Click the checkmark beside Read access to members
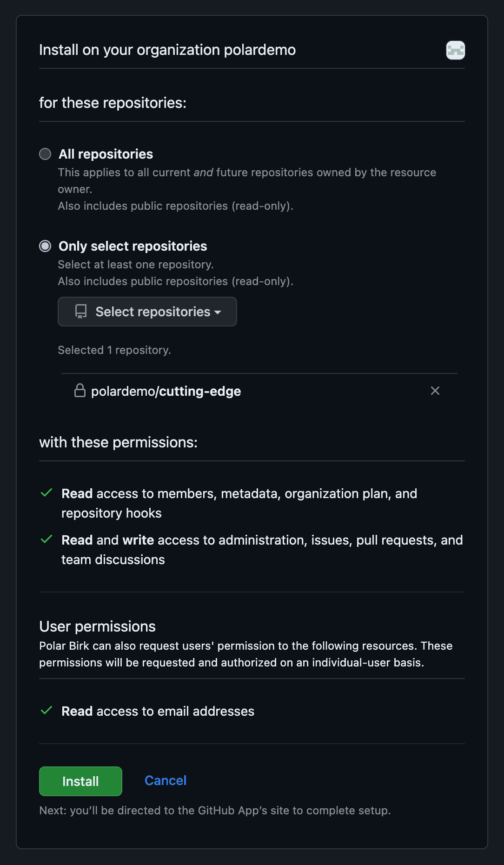 [46, 493]
